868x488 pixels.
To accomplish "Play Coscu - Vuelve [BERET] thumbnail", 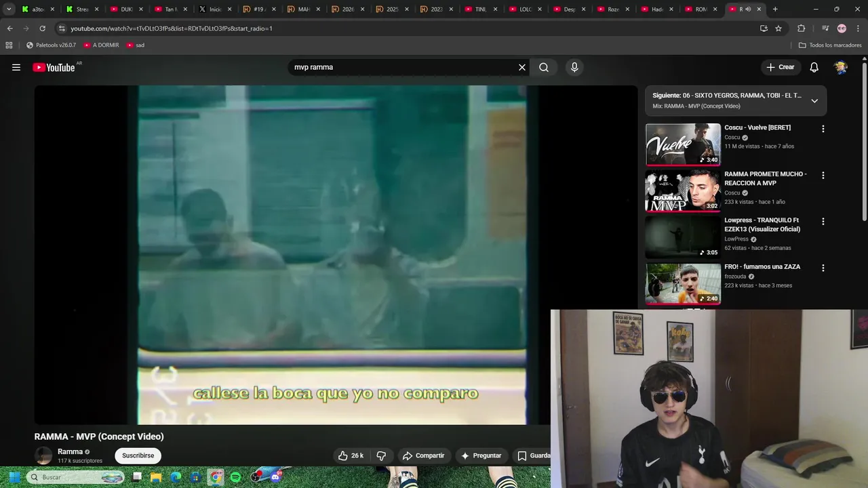I will [x=683, y=144].
